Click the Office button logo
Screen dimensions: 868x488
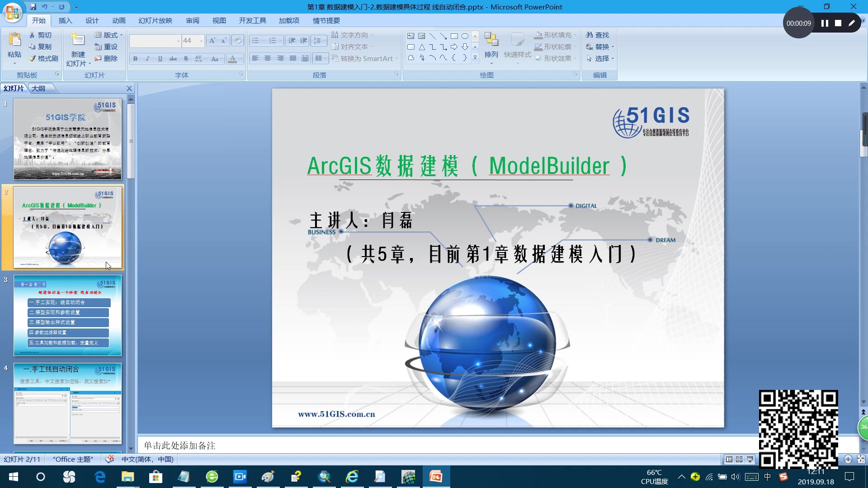13,12
